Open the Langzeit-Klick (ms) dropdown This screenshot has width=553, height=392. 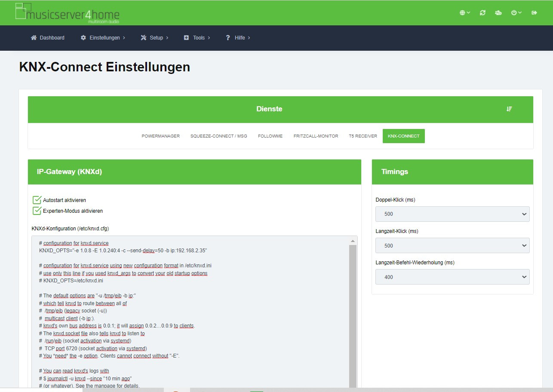coord(452,245)
